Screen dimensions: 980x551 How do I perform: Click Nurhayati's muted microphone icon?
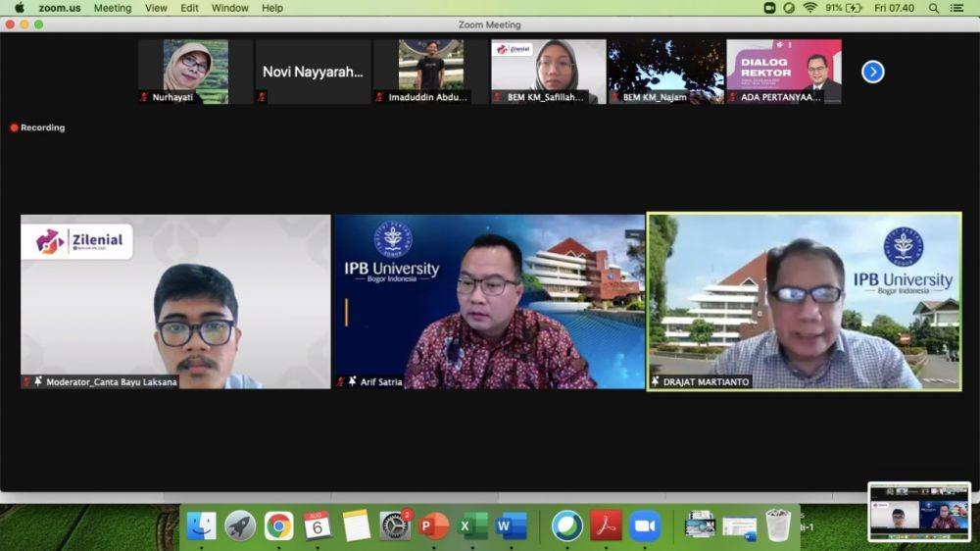(x=144, y=97)
